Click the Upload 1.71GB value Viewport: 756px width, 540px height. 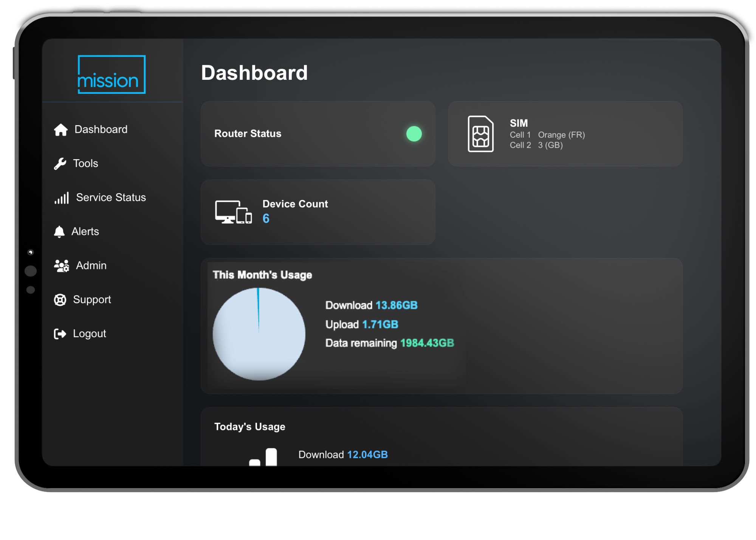point(380,324)
